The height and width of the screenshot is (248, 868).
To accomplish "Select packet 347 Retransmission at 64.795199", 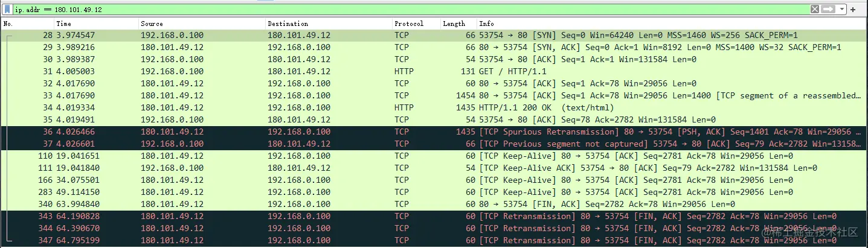I will pos(434,241).
